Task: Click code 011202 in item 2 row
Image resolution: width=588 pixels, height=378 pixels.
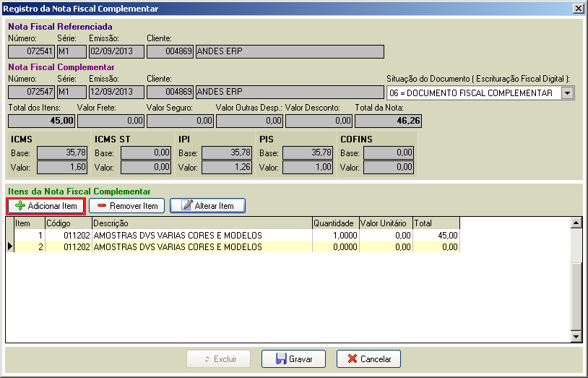Action: 69,247
